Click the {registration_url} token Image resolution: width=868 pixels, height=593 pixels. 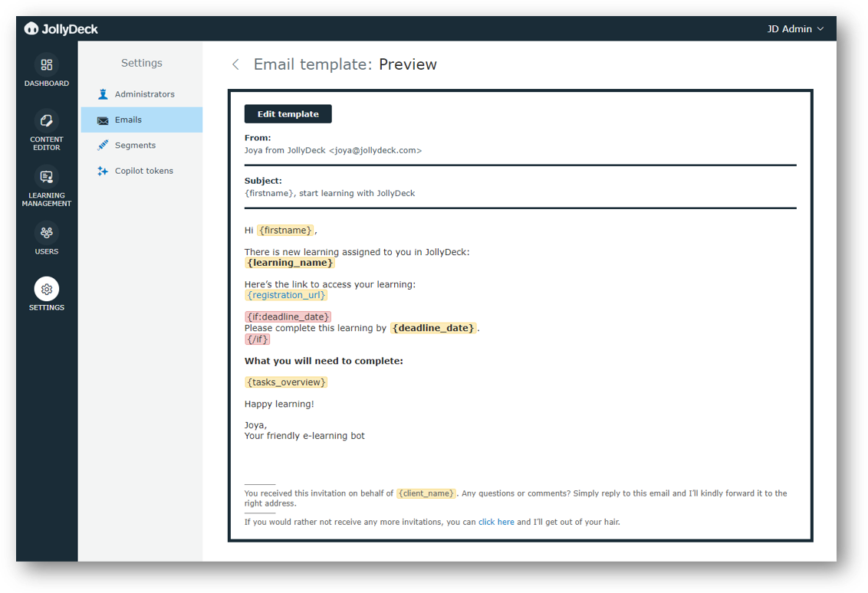point(286,294)
